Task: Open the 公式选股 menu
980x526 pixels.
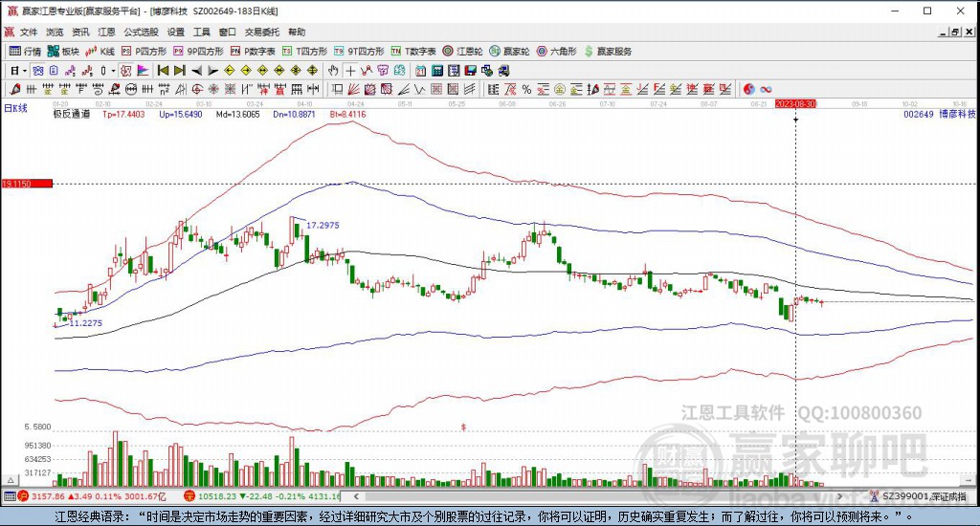Action: coord(142,32)
